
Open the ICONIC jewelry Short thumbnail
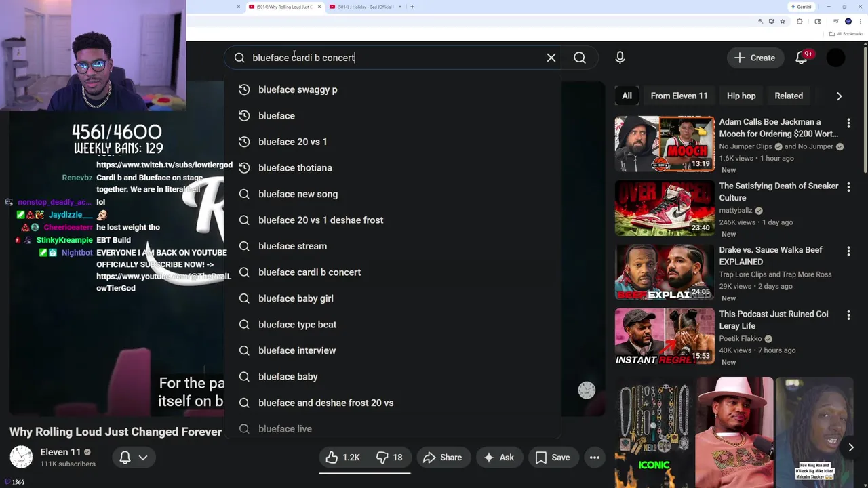point(654,432)
